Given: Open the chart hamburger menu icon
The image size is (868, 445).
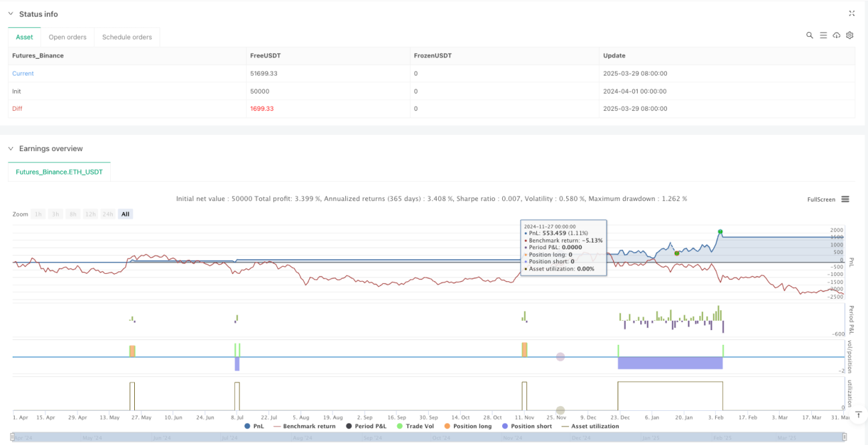Looking at the screenshot, I should click(x=845, y=199).
